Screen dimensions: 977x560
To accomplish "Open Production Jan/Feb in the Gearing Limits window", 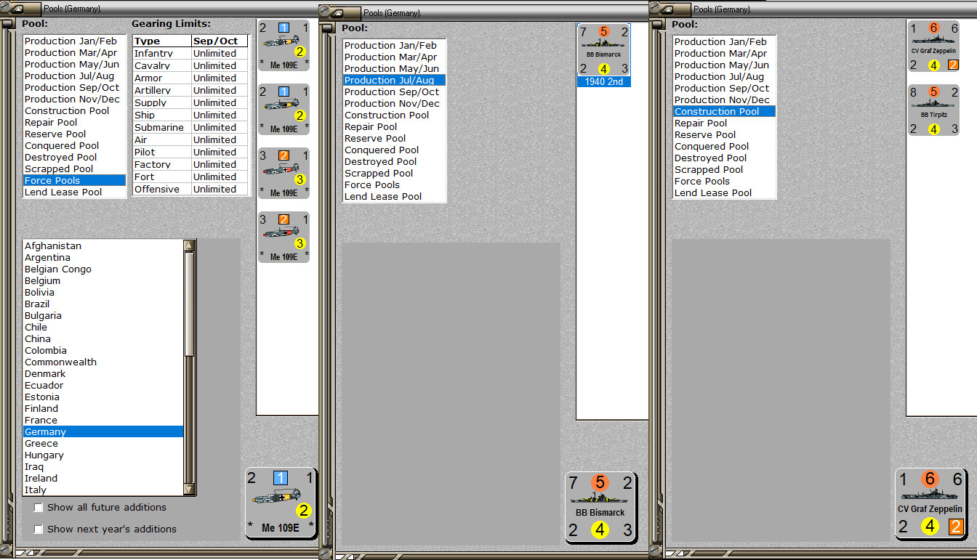I will (x=74, y=41).
